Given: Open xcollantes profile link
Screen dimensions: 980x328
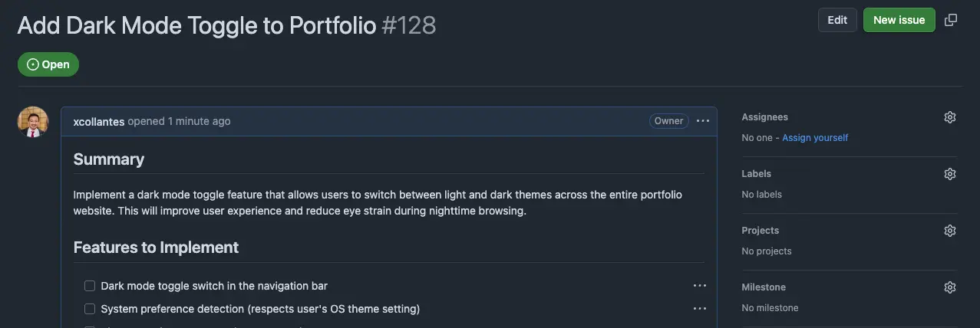Looking at the screenshot, I should pos(98,121).
